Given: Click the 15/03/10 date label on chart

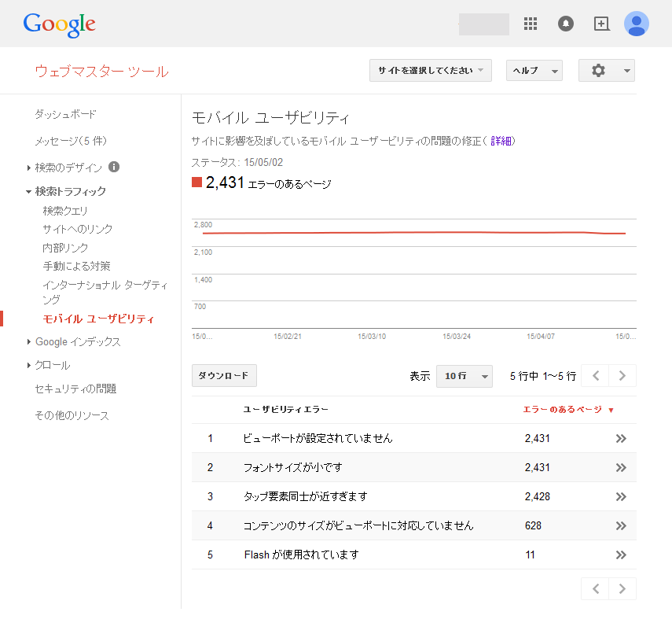Looking at the screenshot, I should (372, 337).
